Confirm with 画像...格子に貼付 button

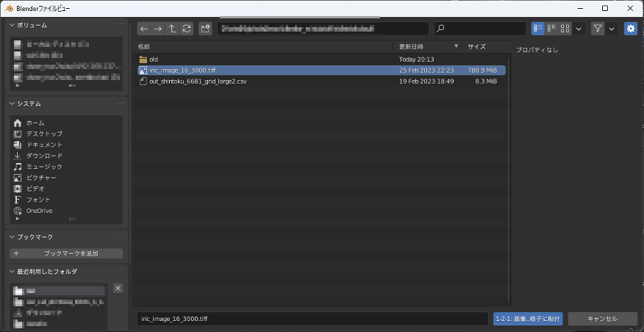coord(528,319)
